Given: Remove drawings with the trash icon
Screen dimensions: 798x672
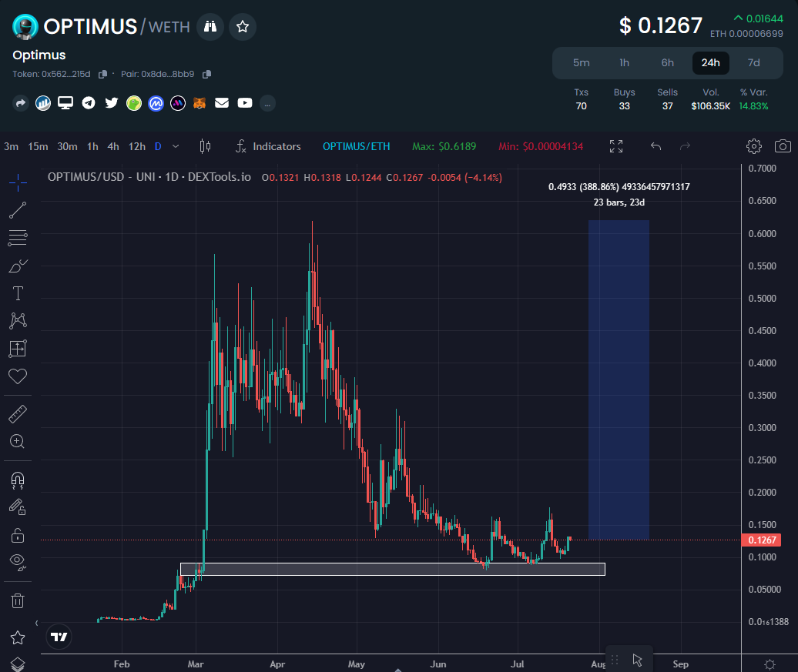Looking at the screenshot, I should [x=18, y=600].
